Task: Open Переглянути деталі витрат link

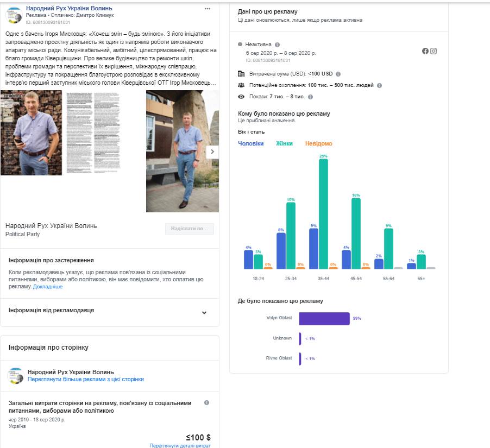Action: click(x=180, y=445)
